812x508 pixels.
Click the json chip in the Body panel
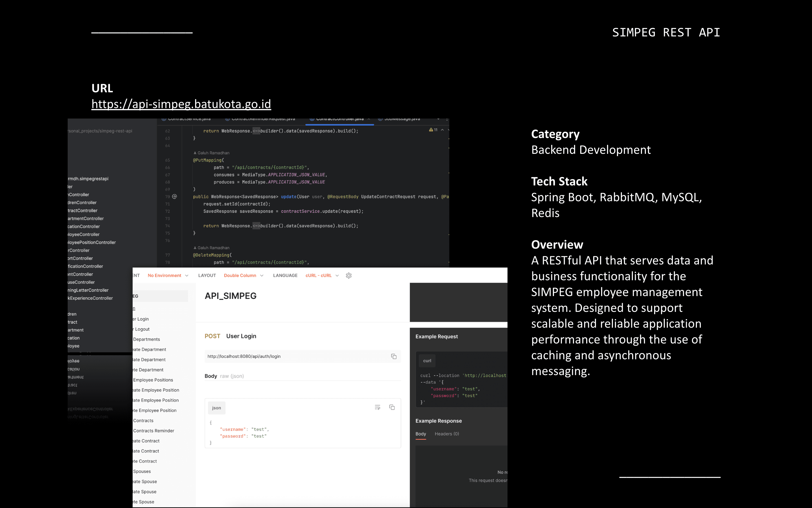click(x=217, y=408)
